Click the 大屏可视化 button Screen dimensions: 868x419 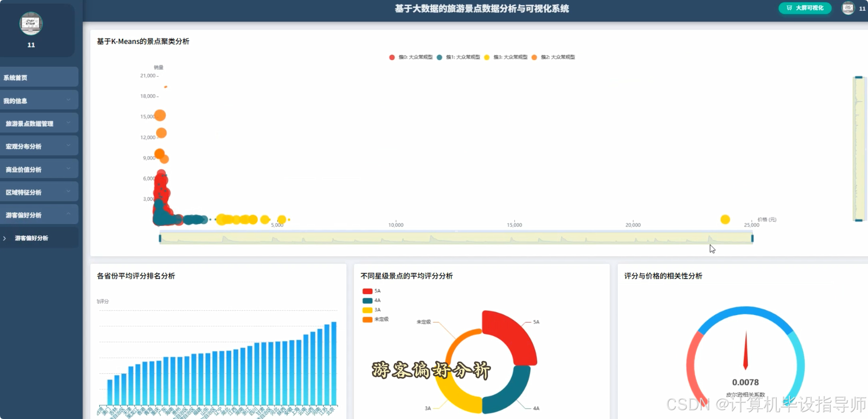(805, 8)
